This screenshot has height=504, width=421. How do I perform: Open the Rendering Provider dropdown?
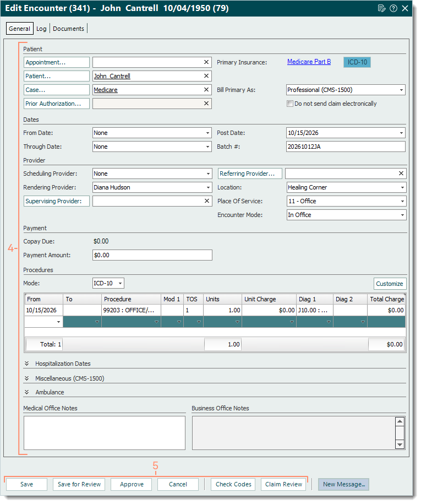(208, 187)
